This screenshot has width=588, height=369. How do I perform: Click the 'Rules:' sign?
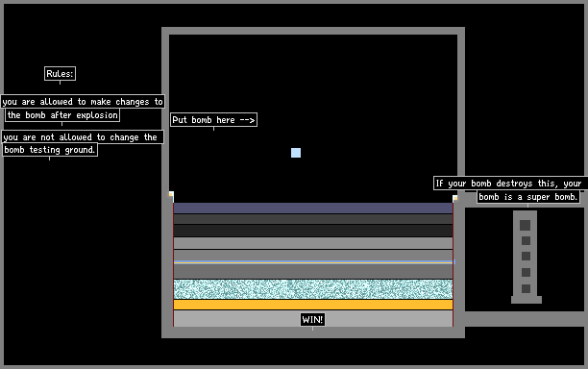[60, 73]
